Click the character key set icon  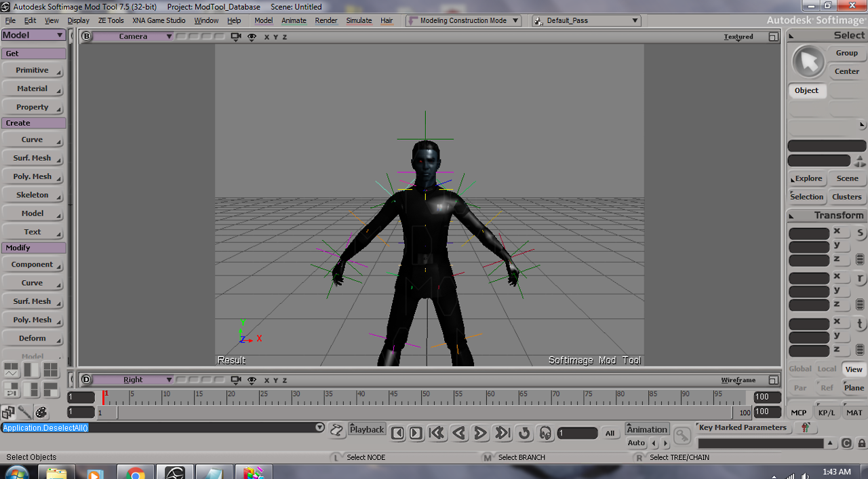806,427
